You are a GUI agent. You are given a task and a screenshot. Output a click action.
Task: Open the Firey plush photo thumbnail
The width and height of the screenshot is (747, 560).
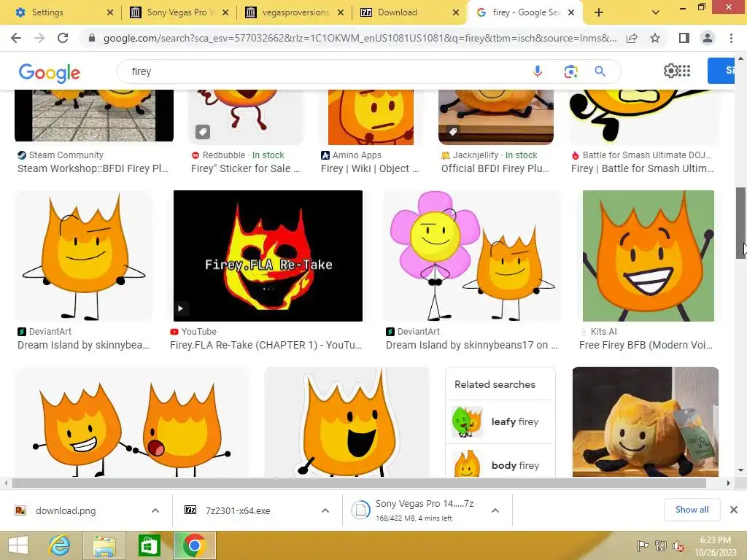(x=646, y=422)
